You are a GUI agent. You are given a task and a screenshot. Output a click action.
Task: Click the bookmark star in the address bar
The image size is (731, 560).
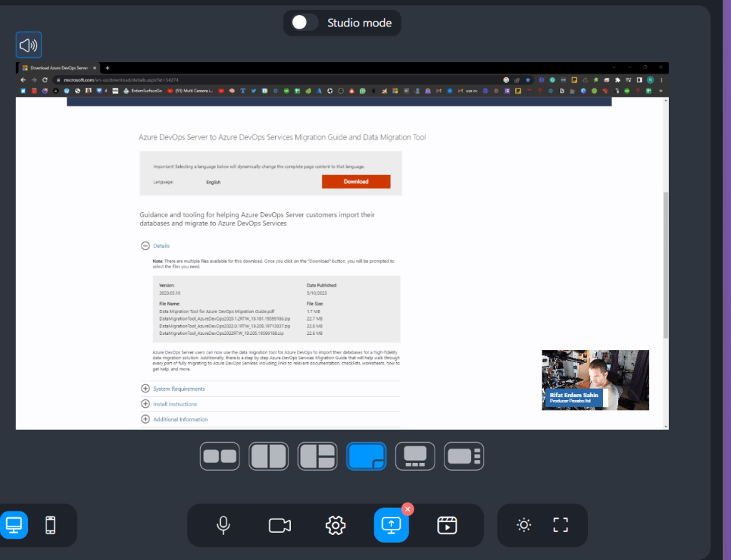click(x=528, y=80)
